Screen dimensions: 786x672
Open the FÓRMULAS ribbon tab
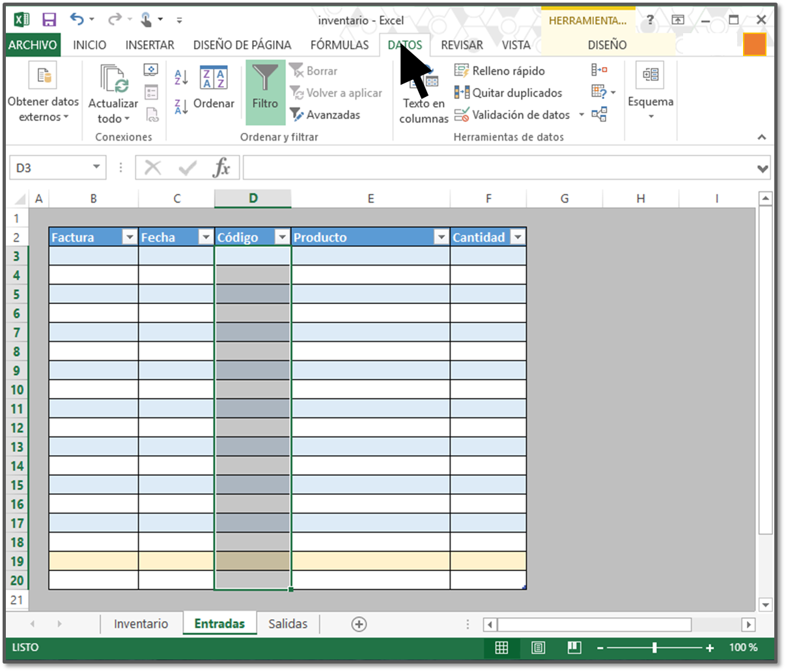339,45
